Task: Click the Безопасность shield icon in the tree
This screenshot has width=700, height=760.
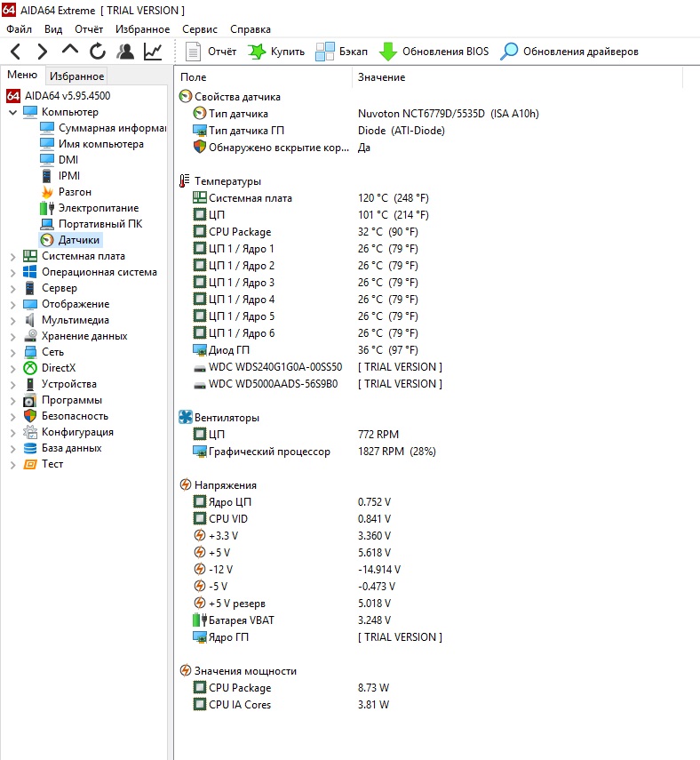Action: point(30,416)
